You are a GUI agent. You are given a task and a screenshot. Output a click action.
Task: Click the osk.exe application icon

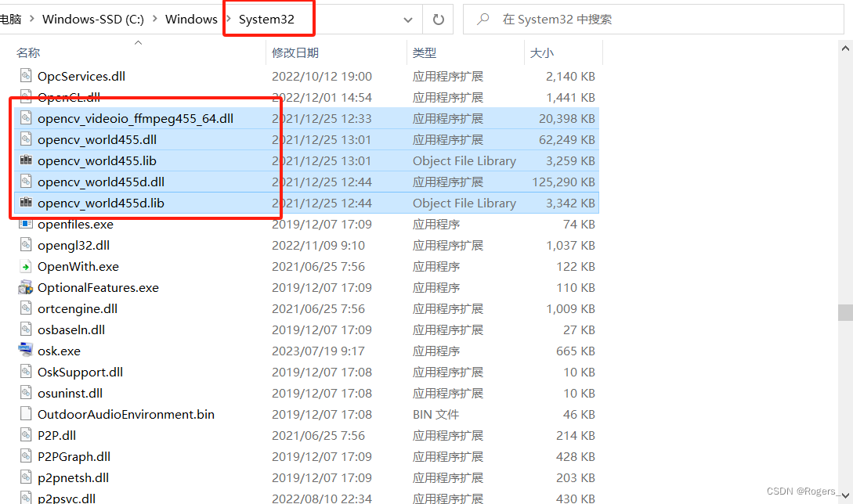25,351
